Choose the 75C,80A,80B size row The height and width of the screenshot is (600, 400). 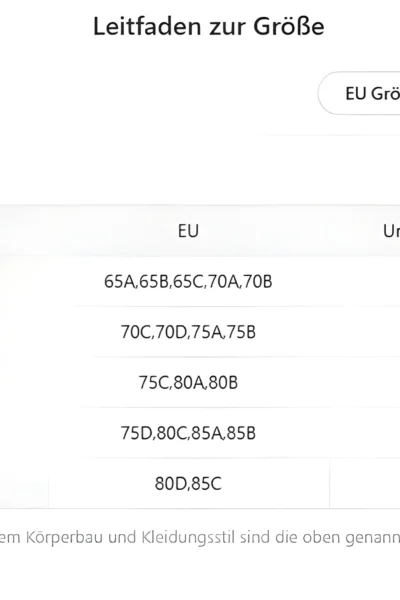[x=188, y=383]
